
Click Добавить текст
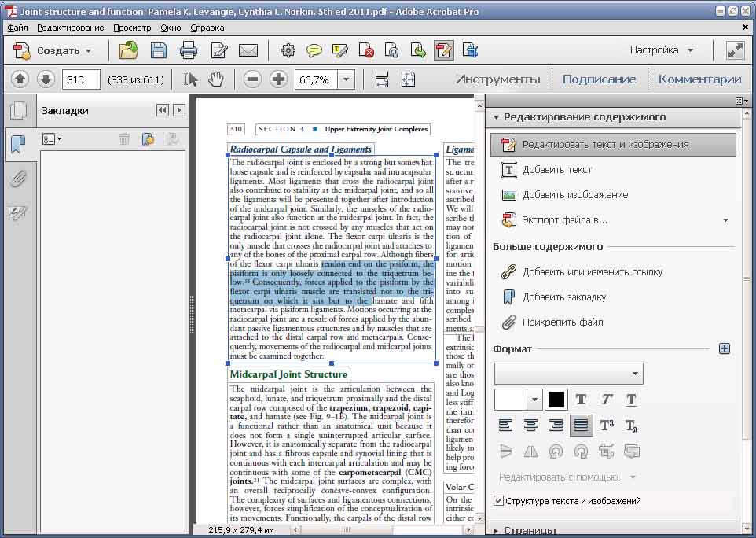tap(557, 169)
